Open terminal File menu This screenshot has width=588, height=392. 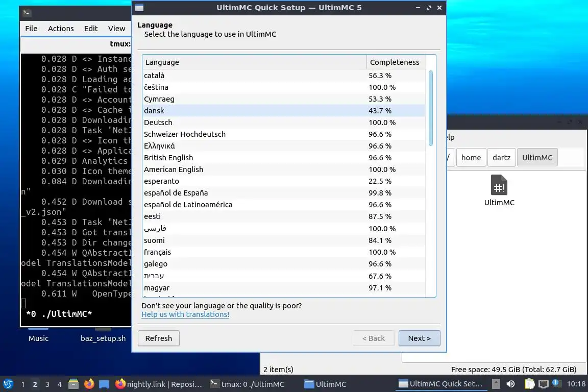coord(31,29)
